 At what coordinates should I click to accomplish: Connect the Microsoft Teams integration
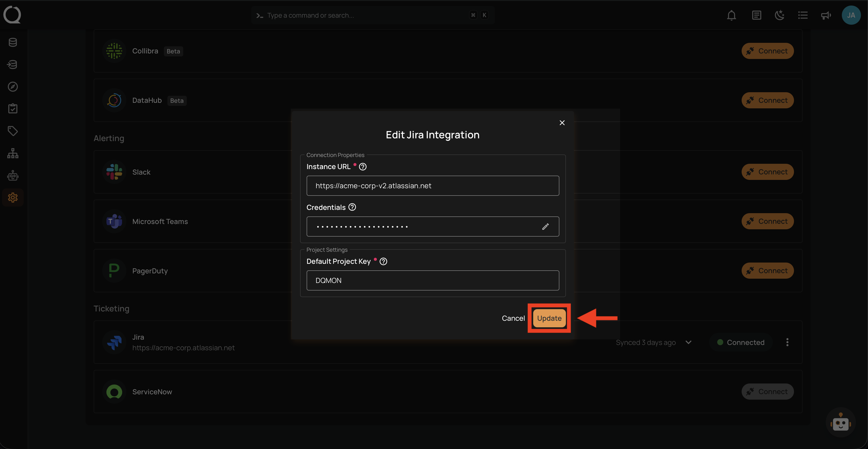click(x=768, y=221)
